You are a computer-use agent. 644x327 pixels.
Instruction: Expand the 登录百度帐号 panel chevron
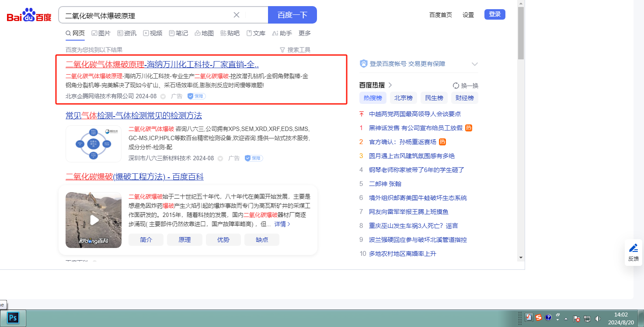click(x=475, y=64)
